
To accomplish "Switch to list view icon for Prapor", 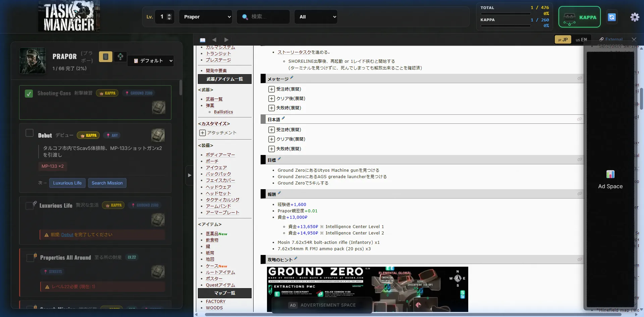I will coord(106,57).
